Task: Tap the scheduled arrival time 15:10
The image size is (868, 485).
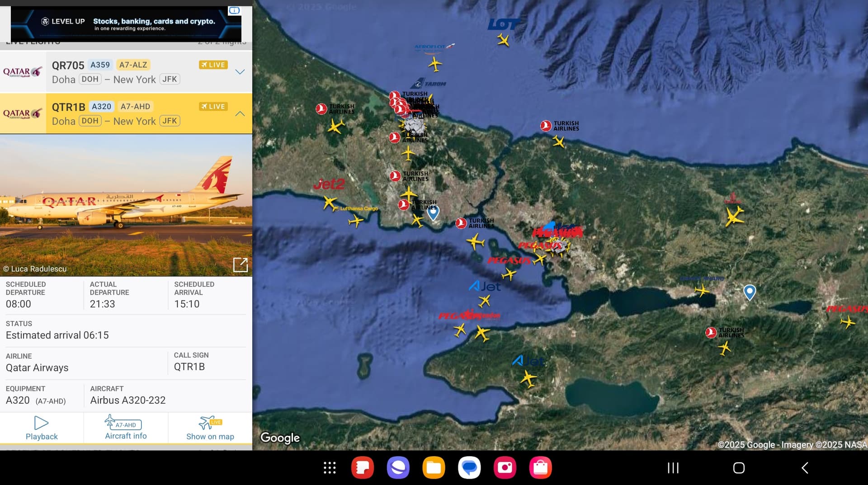Action: (187, 304)
